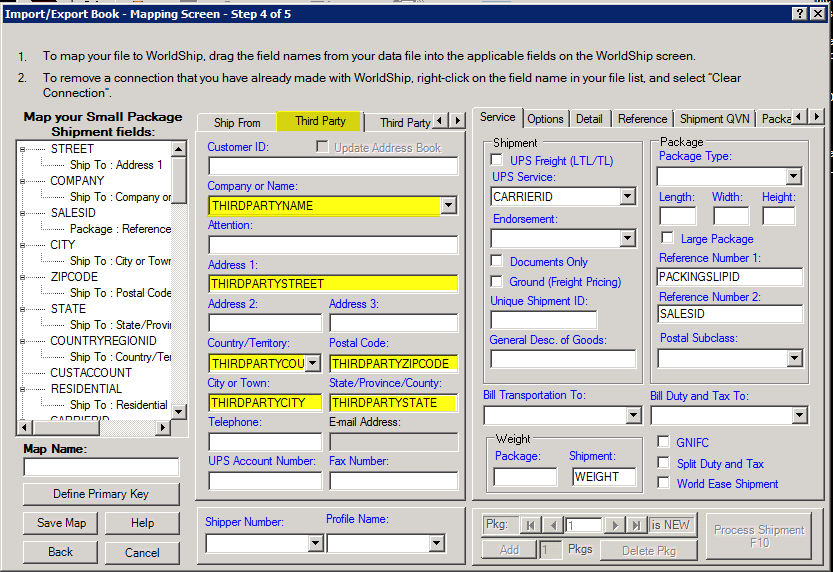The width and height of the screenshot is (833, 572).
Task: Switch to the Ship From tab
Action: [x=237, y=122]
